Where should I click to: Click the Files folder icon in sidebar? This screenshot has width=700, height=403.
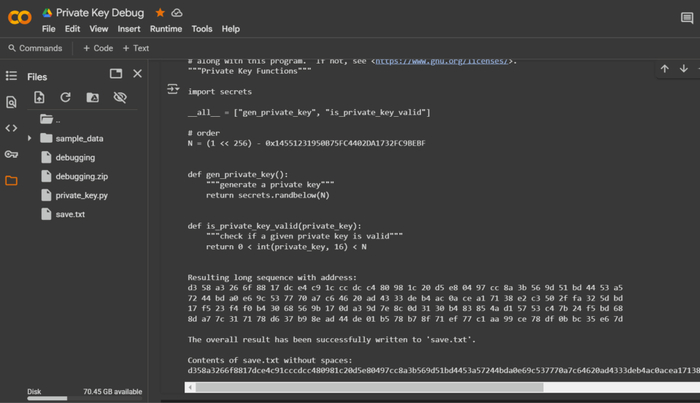point(11,181)
